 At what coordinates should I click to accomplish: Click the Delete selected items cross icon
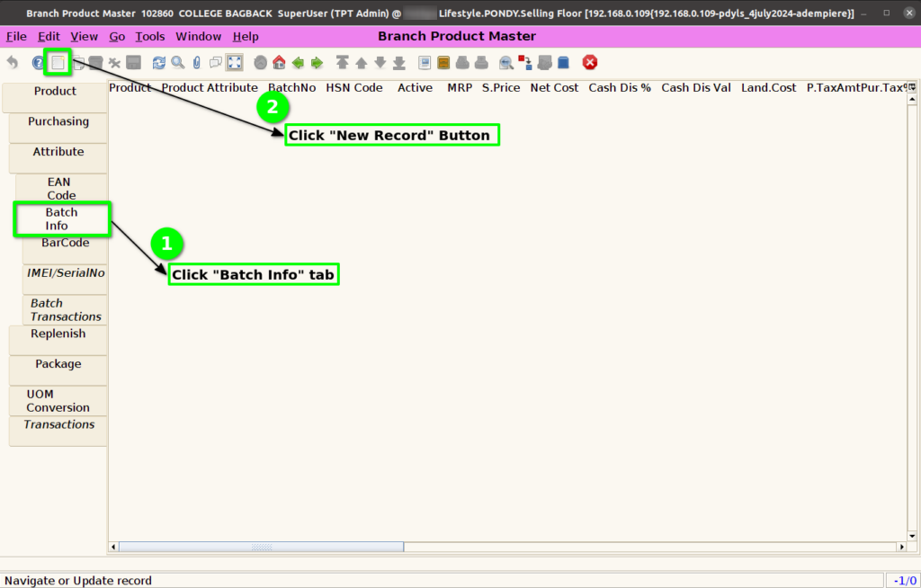point(114,62)
